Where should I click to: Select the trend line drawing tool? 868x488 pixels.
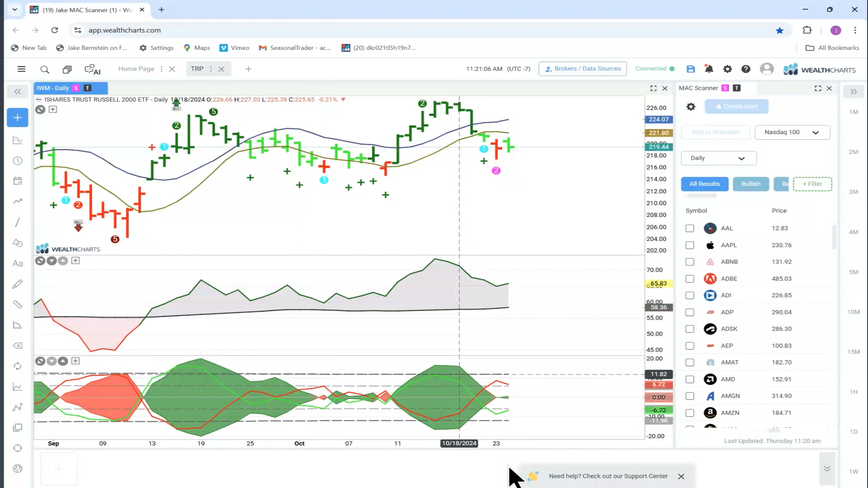18,222
